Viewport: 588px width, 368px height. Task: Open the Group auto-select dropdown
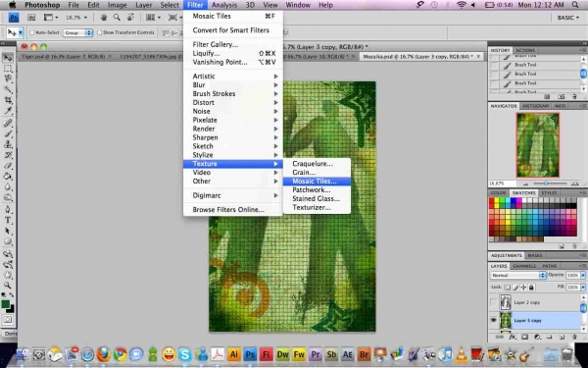point(78,32)
